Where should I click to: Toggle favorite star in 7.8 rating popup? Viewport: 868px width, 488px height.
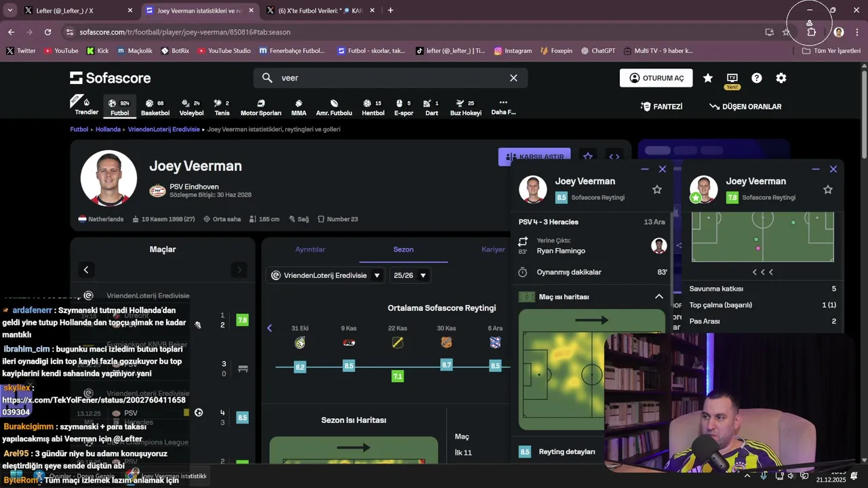point(827,190)
